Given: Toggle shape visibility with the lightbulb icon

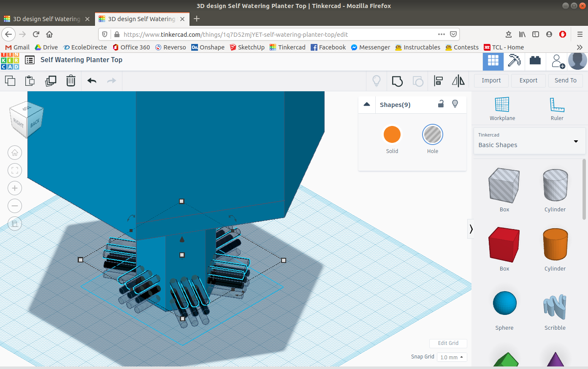Looking at the screenshot, I should [x=455, y=104].
